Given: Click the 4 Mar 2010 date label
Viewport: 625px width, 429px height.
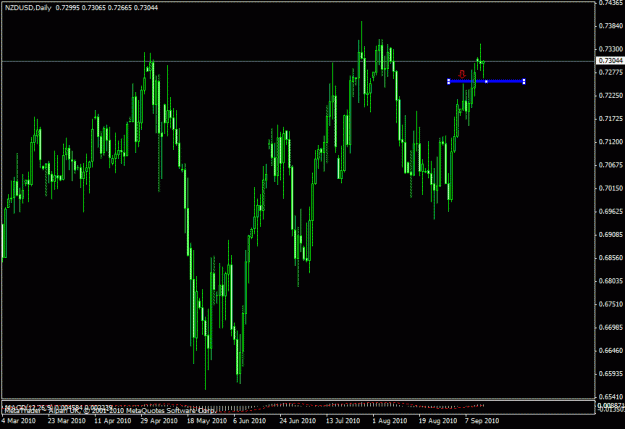Looking at the screenshot, I should point(18,421).
